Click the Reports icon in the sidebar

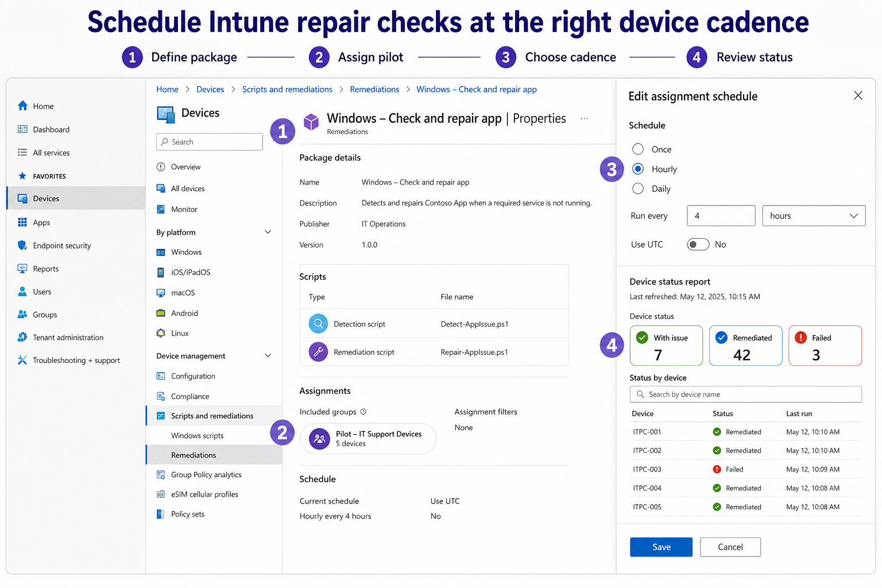[22, 268]
